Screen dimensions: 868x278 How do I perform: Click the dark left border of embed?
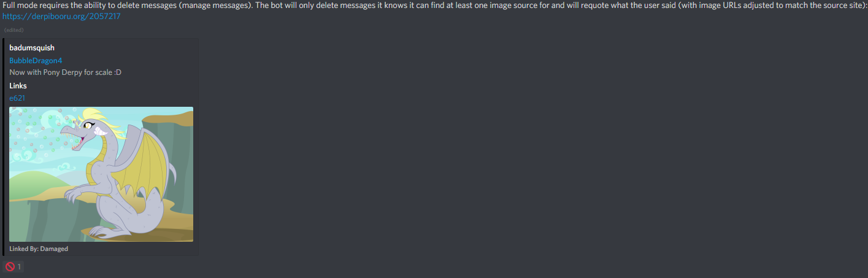(x=4, y=147)
